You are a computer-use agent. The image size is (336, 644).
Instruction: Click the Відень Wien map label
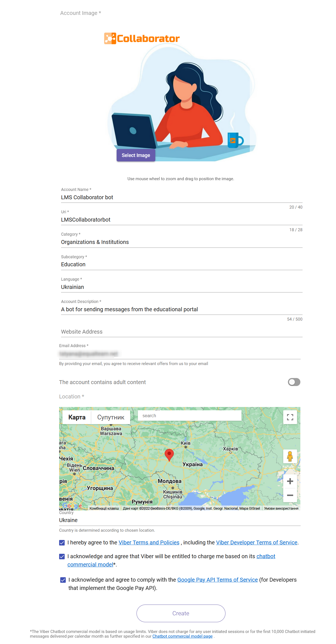[75, 467]
